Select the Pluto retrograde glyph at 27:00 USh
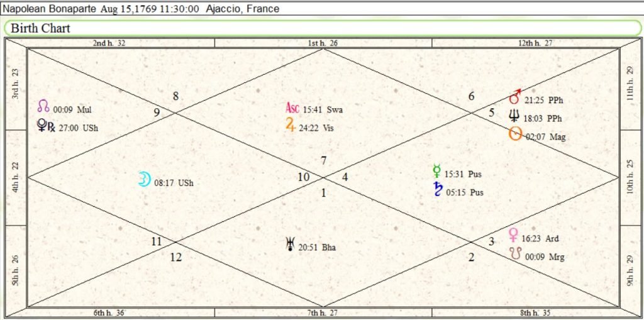The height and width of the screenshot is (320, 644). [46, 125]
